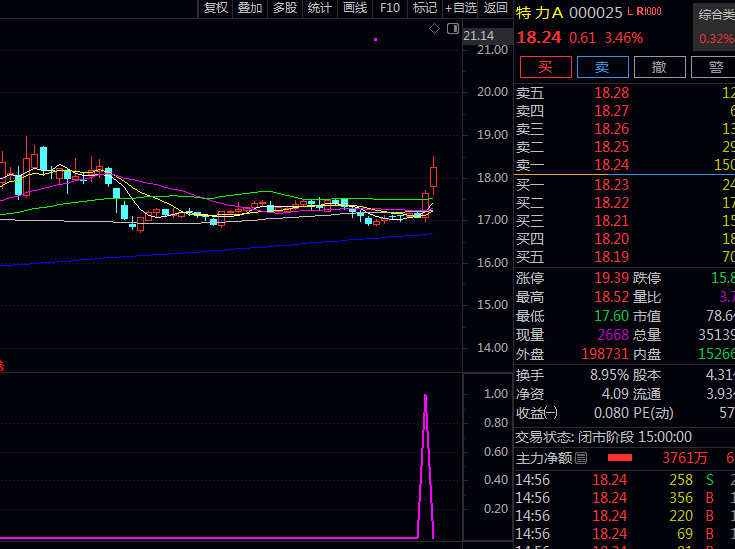Screen dimensions: 735x549
Task: Open the 多股 multi-stock view
Action: coord(285,8)
